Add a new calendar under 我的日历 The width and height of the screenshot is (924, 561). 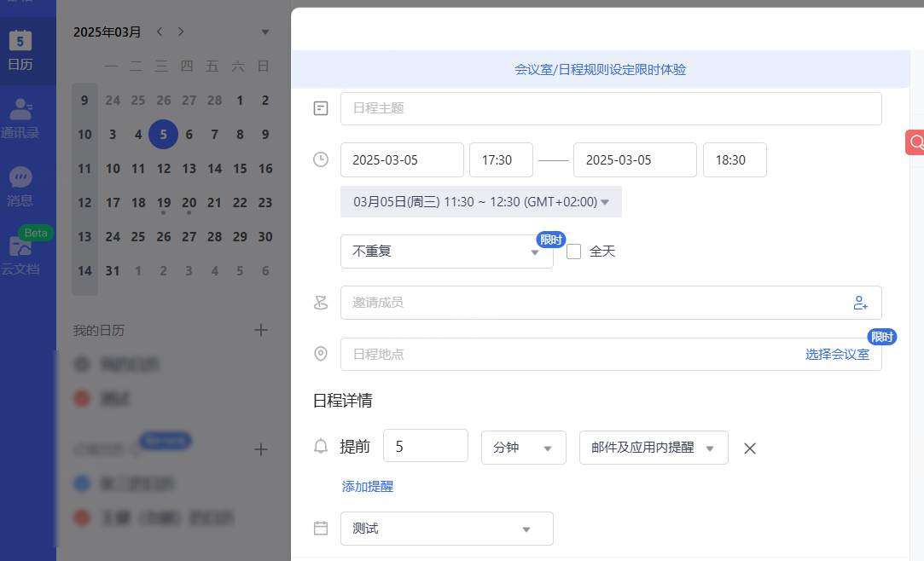261,330
